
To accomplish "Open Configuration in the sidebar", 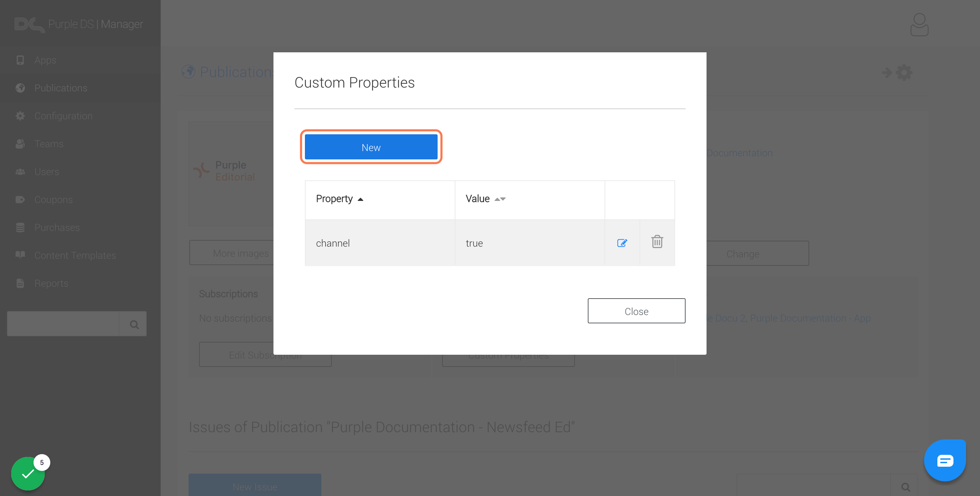I will pyautogui.click(x=63, y=116).
